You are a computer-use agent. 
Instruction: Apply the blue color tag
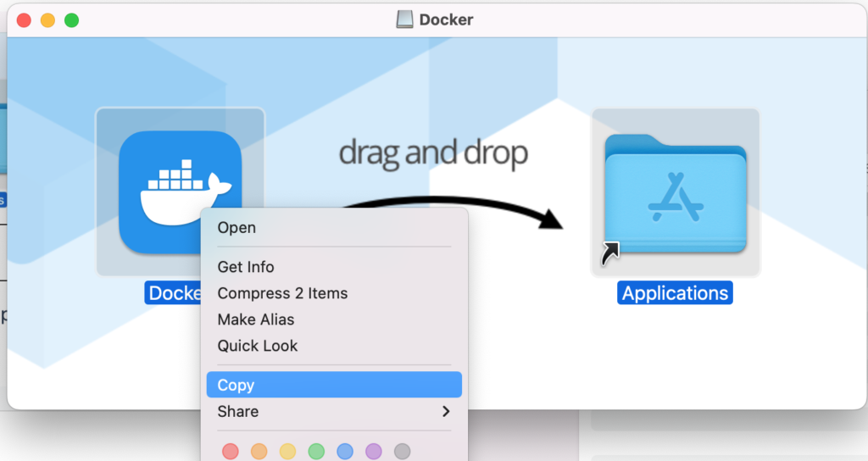tap(344, 451)
